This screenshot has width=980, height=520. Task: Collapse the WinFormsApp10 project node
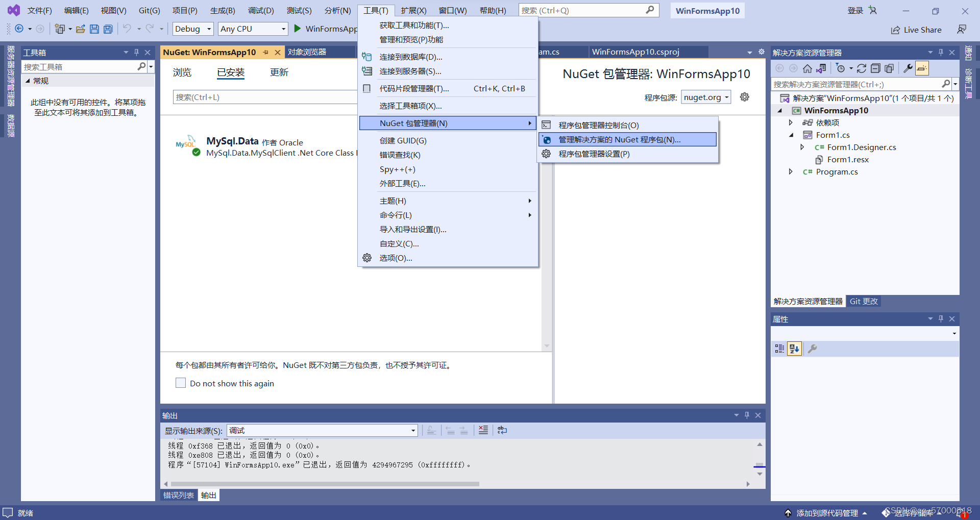point(780,110)
